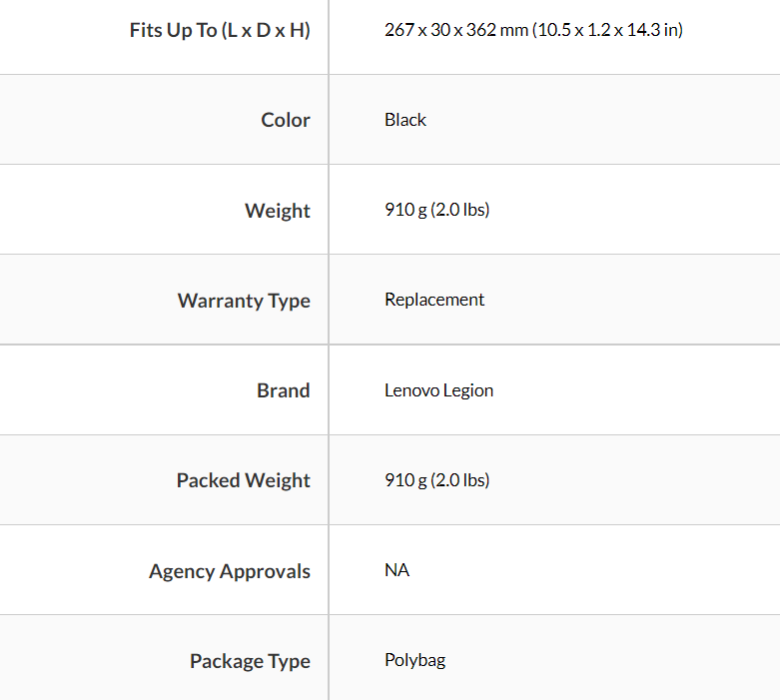Click the "Brand" row label
The width and height of the screenshot is (780, 700).
pos(284,390)
